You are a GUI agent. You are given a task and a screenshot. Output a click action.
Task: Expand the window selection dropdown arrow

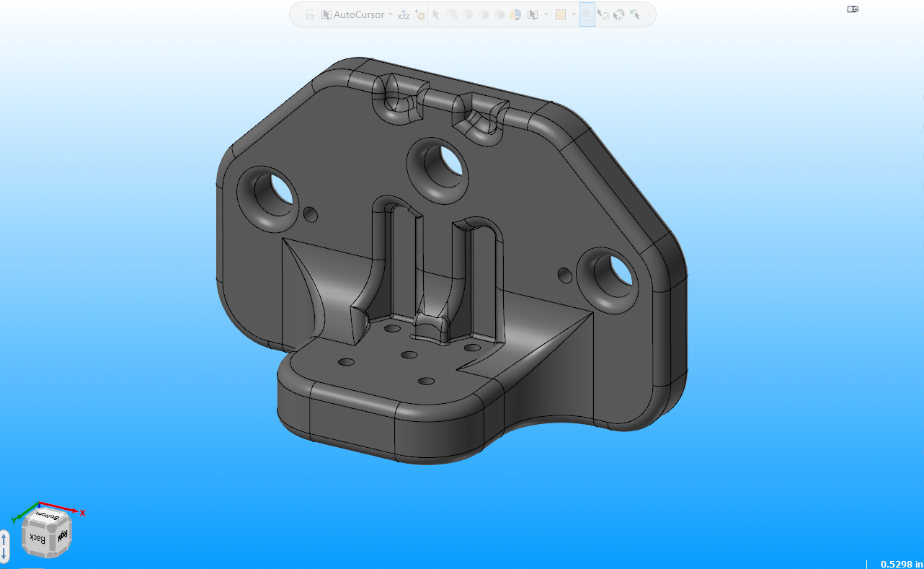pos(574,14)
